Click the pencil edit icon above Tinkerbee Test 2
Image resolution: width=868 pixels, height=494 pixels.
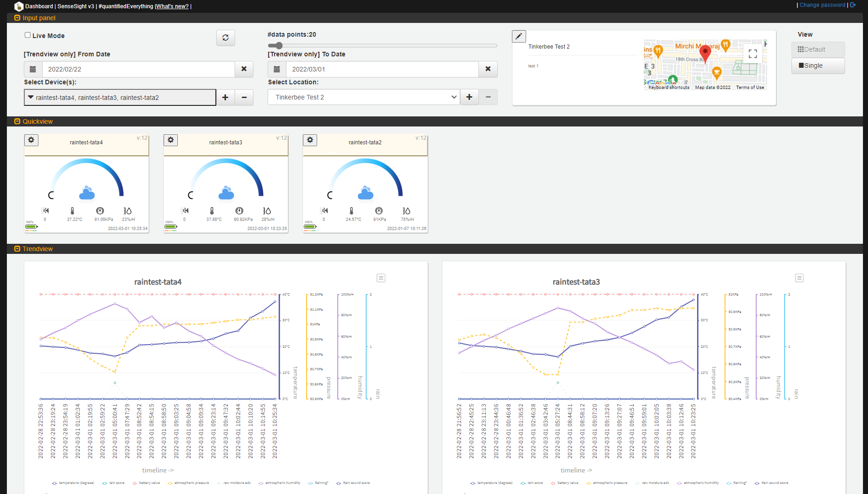(519, 36)
